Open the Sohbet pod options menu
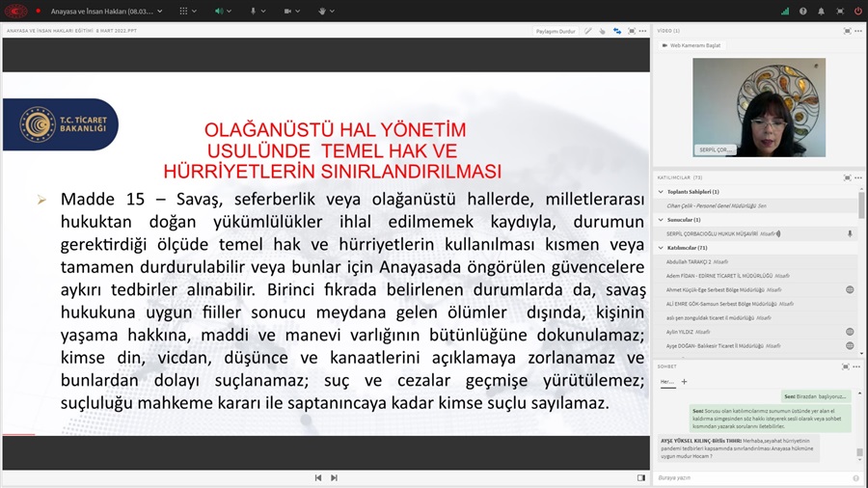This screenshot has height=488, width=868. (857, 366)
